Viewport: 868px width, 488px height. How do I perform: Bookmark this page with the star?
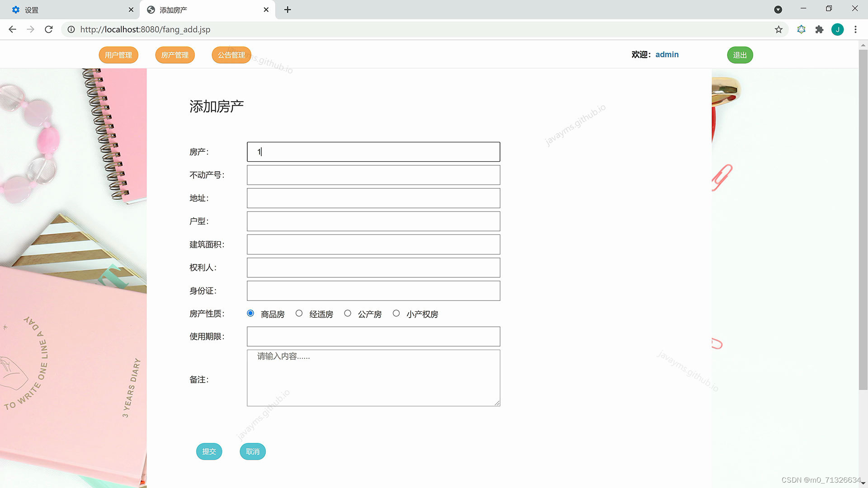(x=778, y=29)
